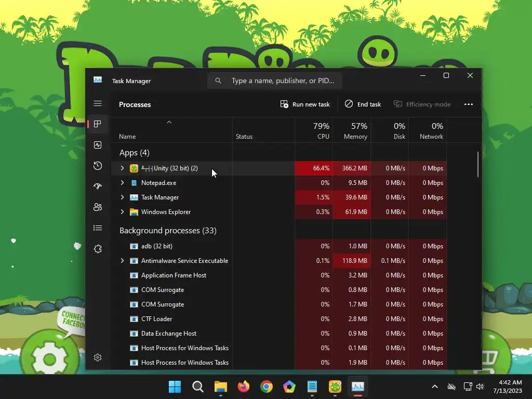
Task: Open the clock and date flyout
Action: click(x=508, y=387)
